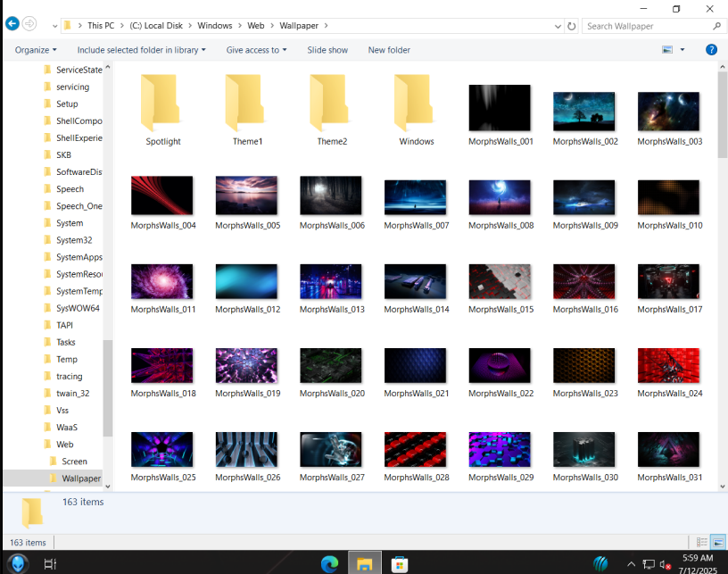Click the MorphsWalls_020 file name
This screenshot has height=574, width=728.
click(332, 394)
